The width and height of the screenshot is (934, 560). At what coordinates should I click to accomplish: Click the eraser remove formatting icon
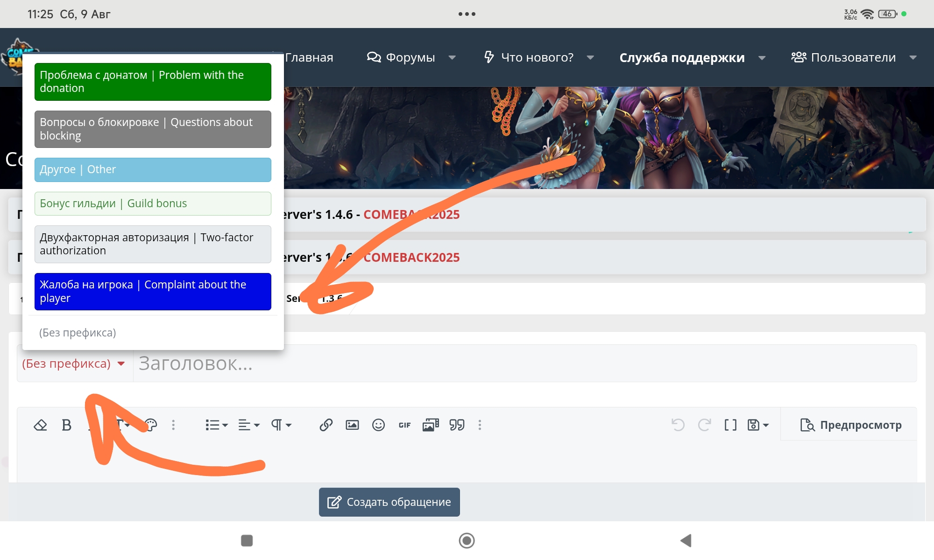(x=40, y=425)
